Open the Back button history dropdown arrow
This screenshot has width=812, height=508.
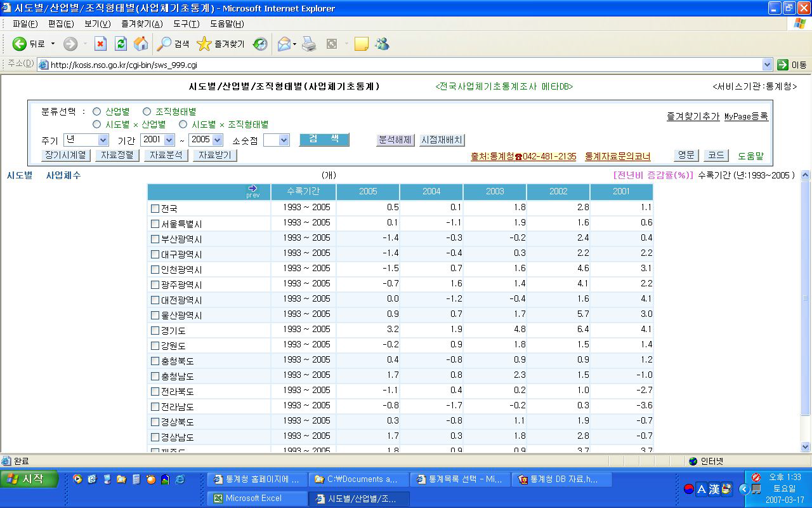pos(53,44)
